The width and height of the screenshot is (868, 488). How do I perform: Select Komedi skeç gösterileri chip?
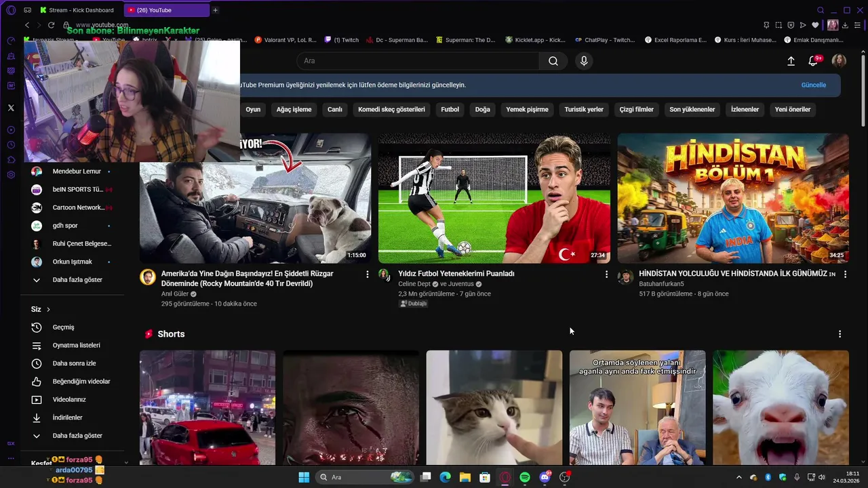391,109
